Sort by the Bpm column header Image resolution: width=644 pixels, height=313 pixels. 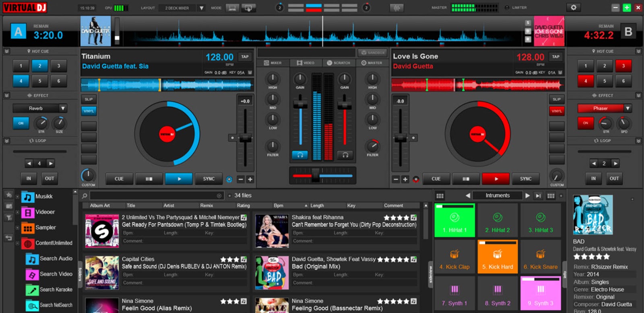(x=279, y=206)
